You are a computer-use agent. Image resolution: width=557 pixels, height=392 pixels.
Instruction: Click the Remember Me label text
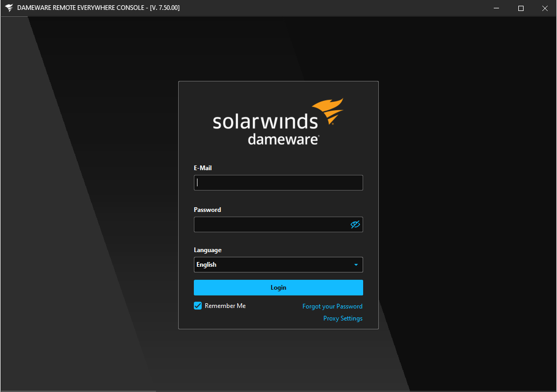point(225,306)
